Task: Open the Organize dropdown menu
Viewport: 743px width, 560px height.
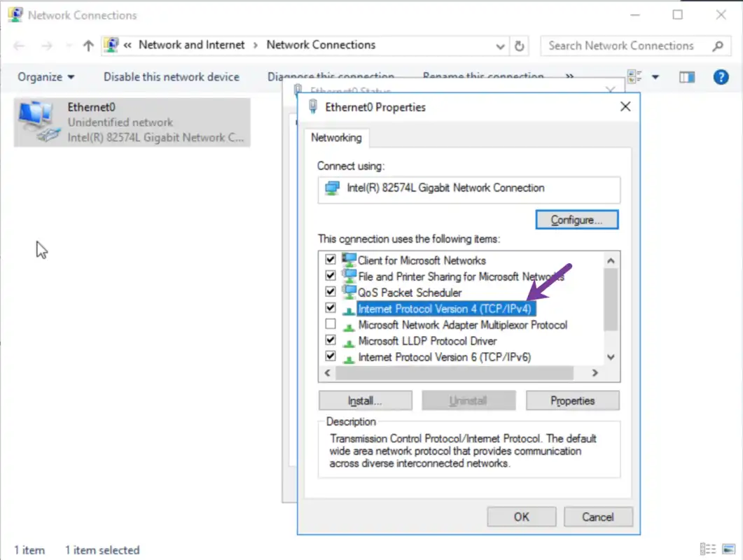Action: (46, 77)
